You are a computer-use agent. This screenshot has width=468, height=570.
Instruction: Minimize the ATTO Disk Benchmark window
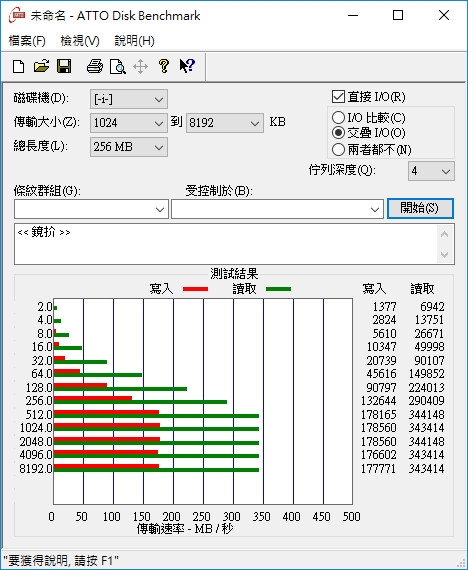[x=353, y=15]
